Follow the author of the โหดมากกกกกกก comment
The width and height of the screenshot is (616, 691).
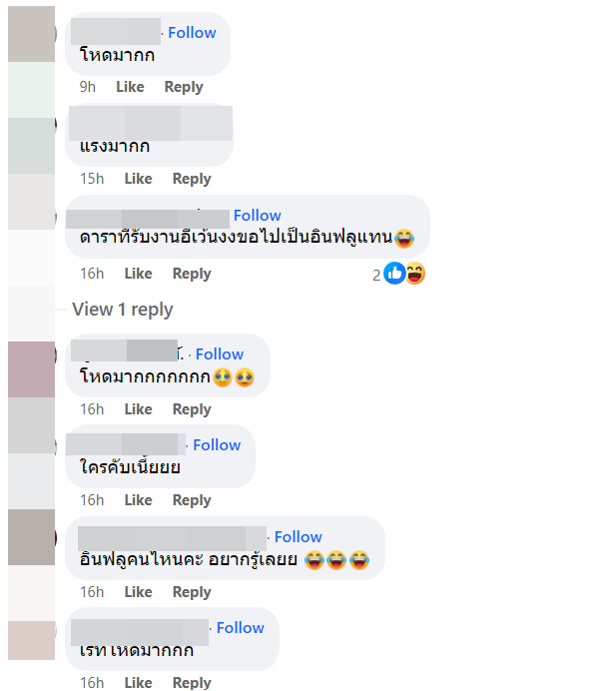pyautogui.click(x=220, y=354)
